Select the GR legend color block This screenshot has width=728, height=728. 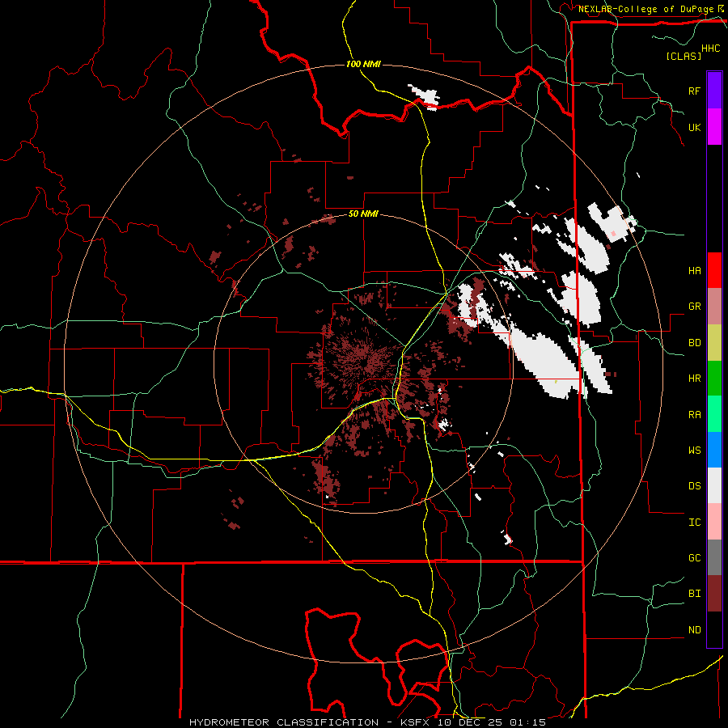[x=714, y=307]
